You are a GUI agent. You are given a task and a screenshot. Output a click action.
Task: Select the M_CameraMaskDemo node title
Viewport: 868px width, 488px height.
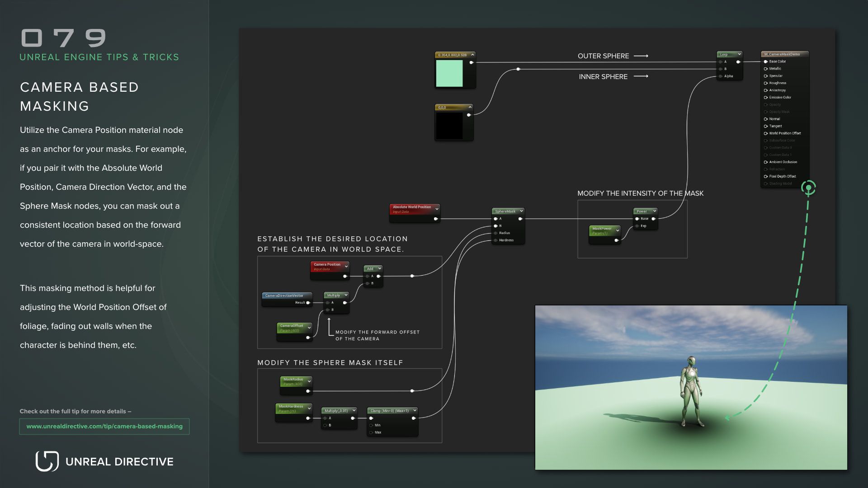tap(782, 54)
